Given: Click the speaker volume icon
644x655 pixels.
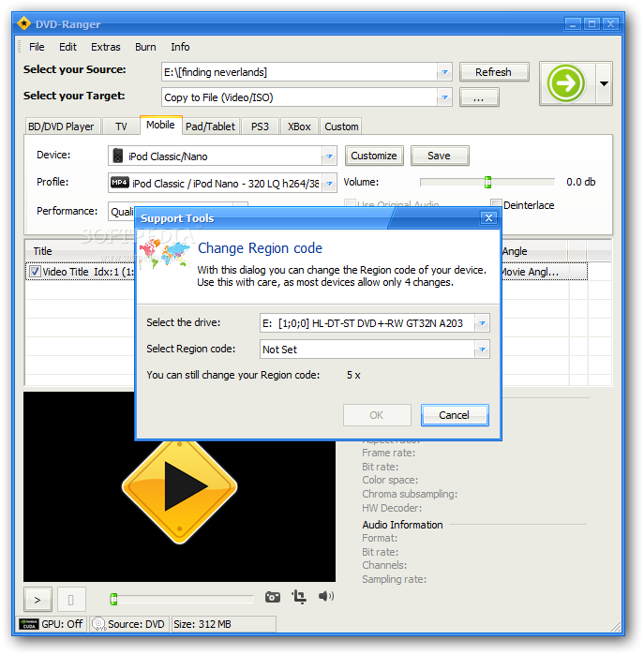Looking at the screenshot, I should pyautogui.click(x=325, y=596).
